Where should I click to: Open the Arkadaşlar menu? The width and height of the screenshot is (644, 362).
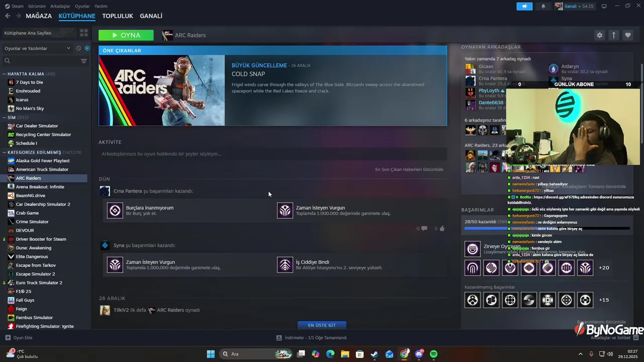pos(60,6)
